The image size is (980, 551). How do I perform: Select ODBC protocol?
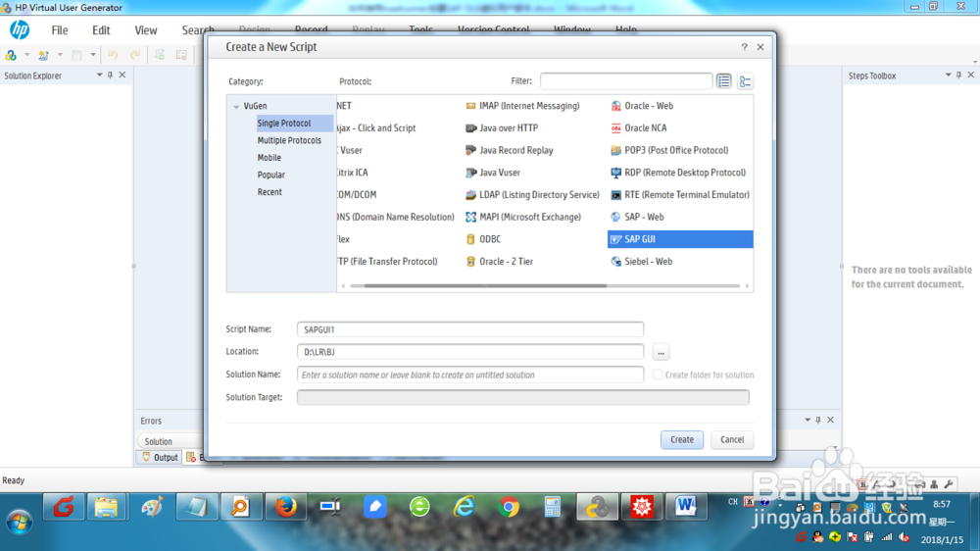click(483, 239)
